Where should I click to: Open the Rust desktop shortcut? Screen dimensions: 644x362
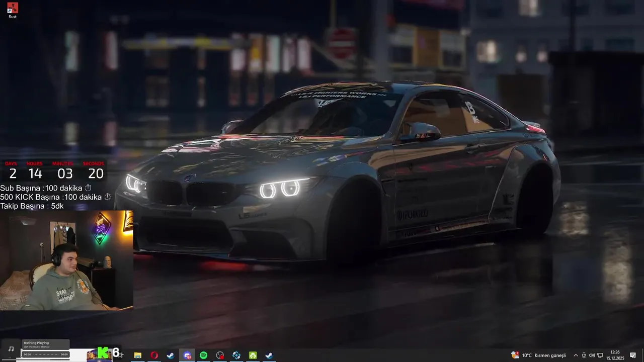pyautogui.click(x=13, y=11)
